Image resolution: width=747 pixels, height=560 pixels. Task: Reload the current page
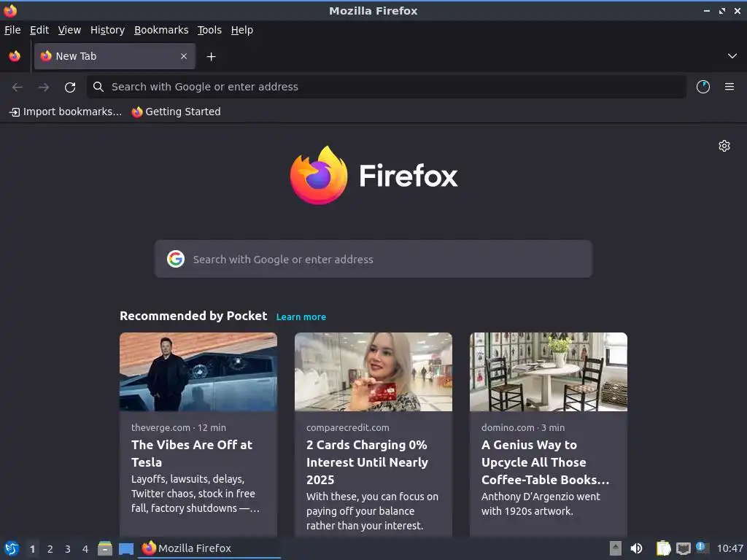[70, 87]
